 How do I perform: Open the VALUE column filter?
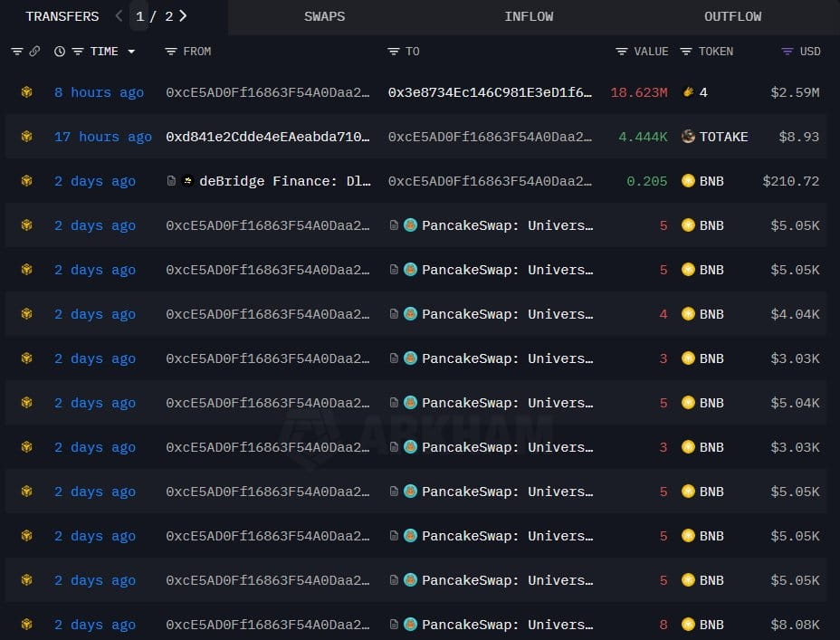point(622,52)
